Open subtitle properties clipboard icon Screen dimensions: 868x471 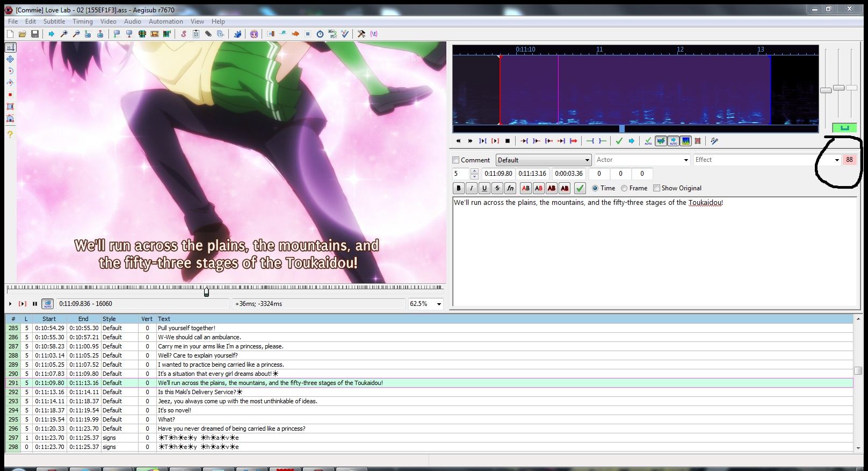tap(196, 34)
